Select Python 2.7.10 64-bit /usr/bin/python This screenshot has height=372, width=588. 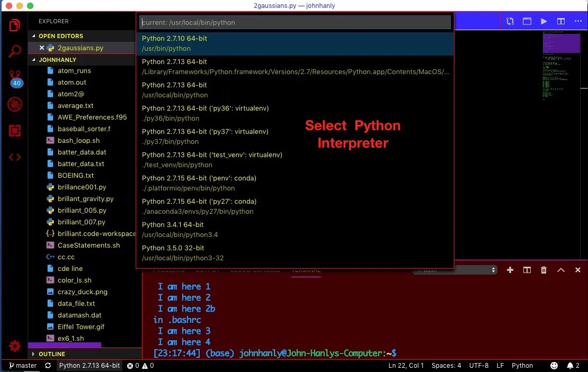(295, 43)
